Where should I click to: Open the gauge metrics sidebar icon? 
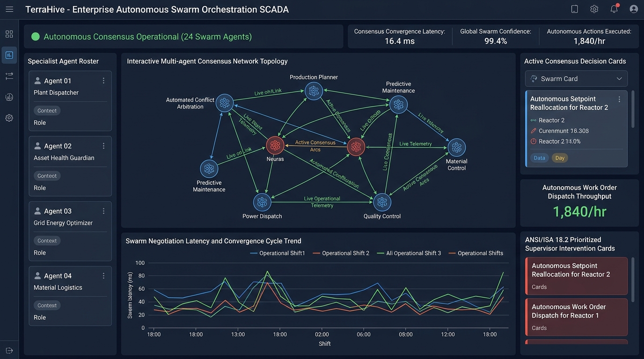click(9, 97)
